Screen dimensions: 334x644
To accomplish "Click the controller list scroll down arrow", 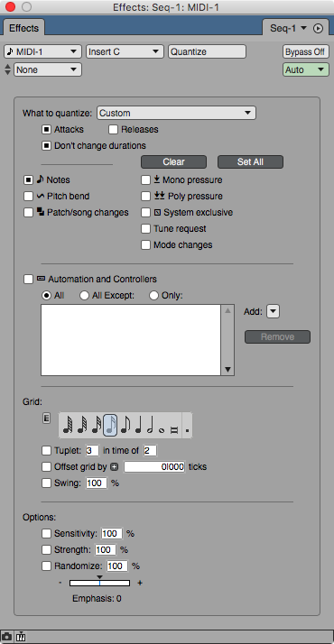I will (227, 370).
